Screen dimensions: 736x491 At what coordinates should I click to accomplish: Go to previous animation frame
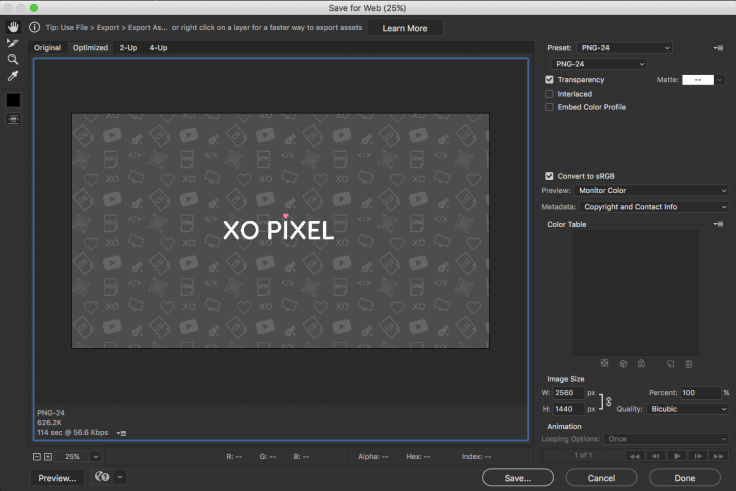[x=656, y=456]
